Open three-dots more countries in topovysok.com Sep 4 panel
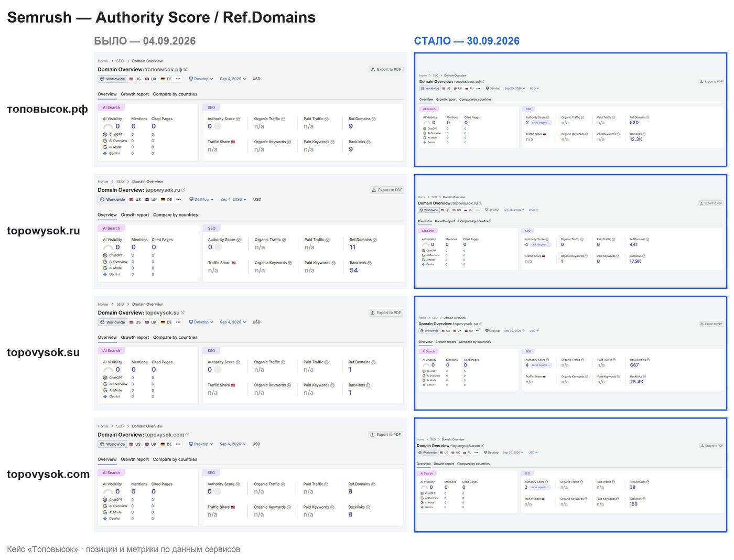734x560 pixels. pyautogui.click(x=178, y=444)
